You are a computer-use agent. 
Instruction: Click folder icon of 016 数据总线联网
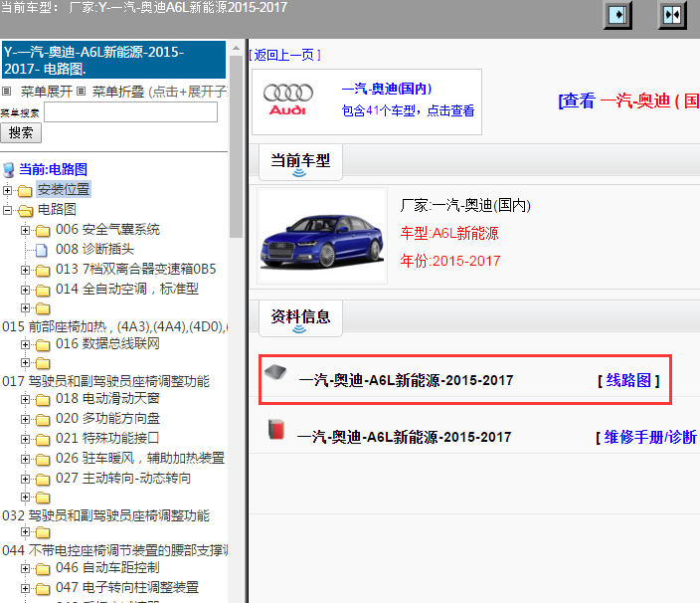coord(43,345)
